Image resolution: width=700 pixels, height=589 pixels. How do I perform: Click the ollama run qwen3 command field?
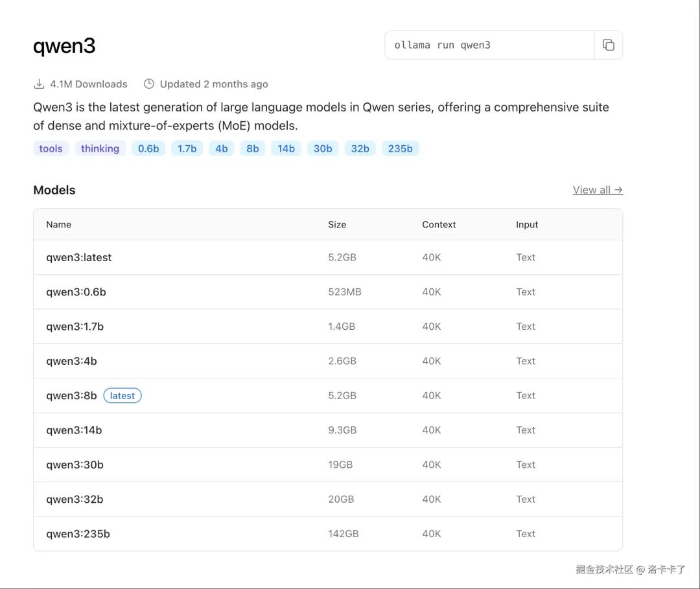tap(489, 45)
